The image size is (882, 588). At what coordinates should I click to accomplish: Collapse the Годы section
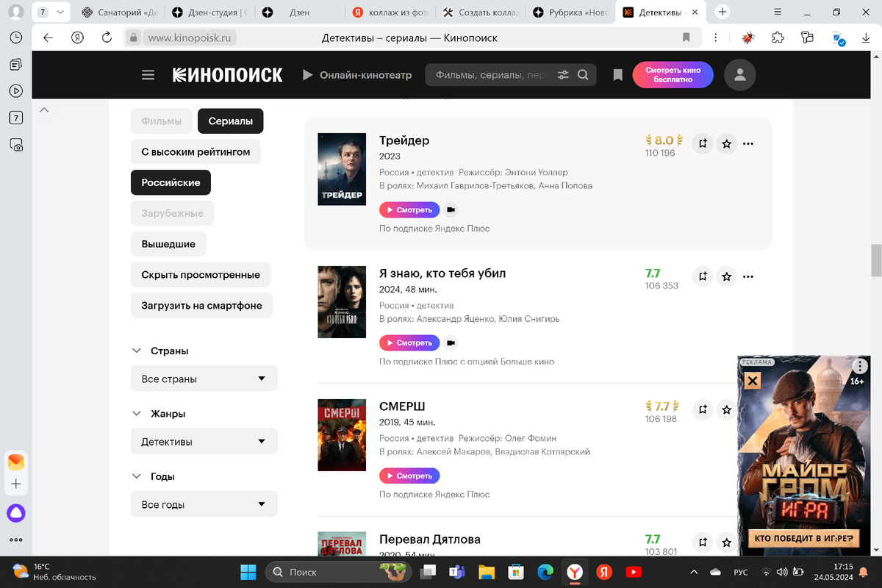pyautogui.click(x=136, y=476)
